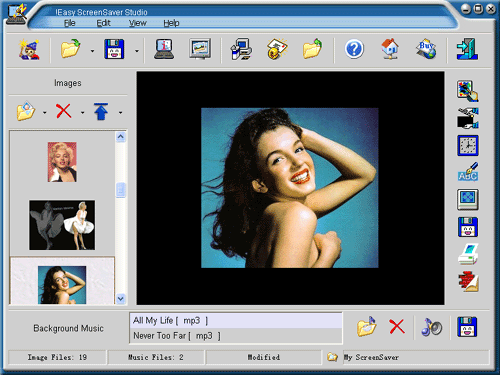This screenshot has height=375, width=500.
Task: Click the floppy disk icon in right sidebar
Action: point(468,227)
